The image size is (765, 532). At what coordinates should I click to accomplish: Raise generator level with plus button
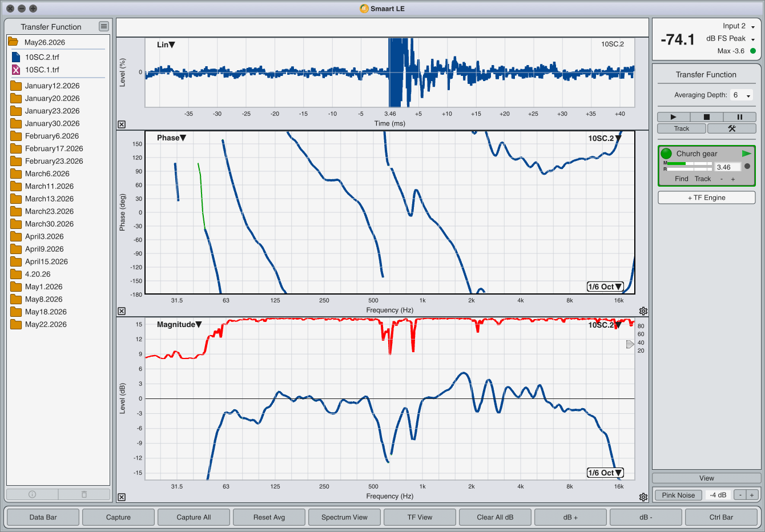pyautogui.click(x=752, y=495)
